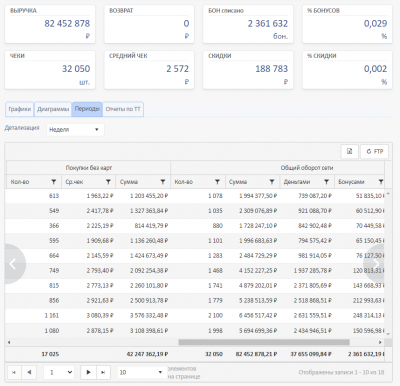This screenshot has width=400, height=386.
Task: Open the Детализация dropdown set to Неделя
Action: click(x=75, y=130)
